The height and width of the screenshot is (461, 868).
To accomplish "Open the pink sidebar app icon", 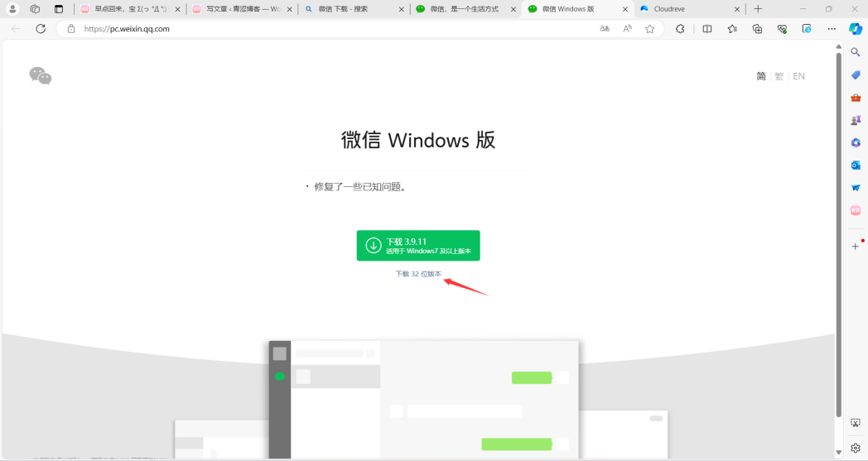I will [x=856, y=210].
